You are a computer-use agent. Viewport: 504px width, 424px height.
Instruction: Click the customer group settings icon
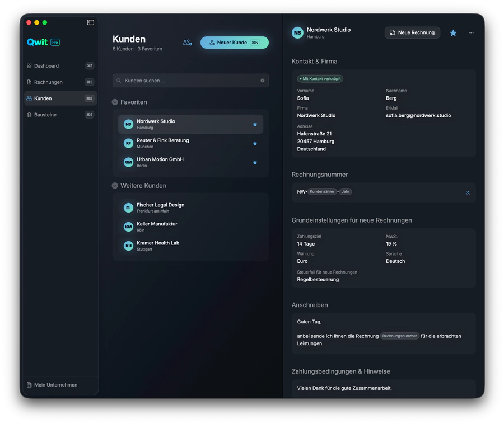(x=188, y=43)
